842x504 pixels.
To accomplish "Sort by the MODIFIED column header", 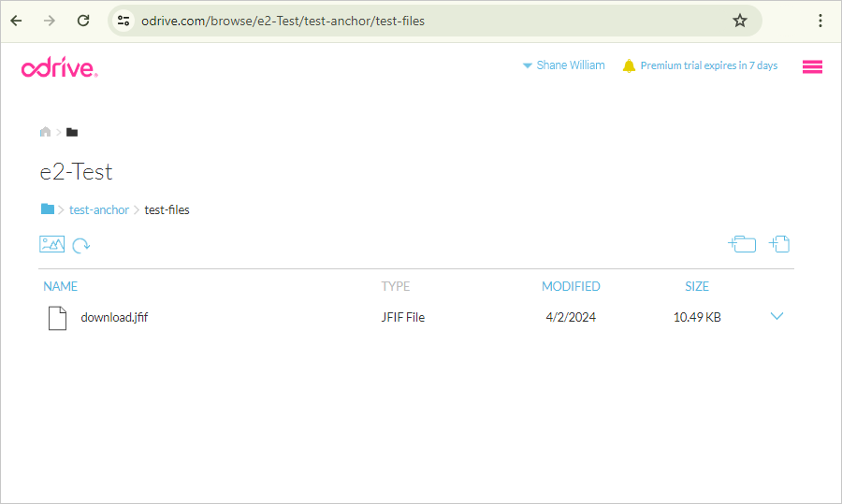I will pyautogui.click(x=571, y=287).
